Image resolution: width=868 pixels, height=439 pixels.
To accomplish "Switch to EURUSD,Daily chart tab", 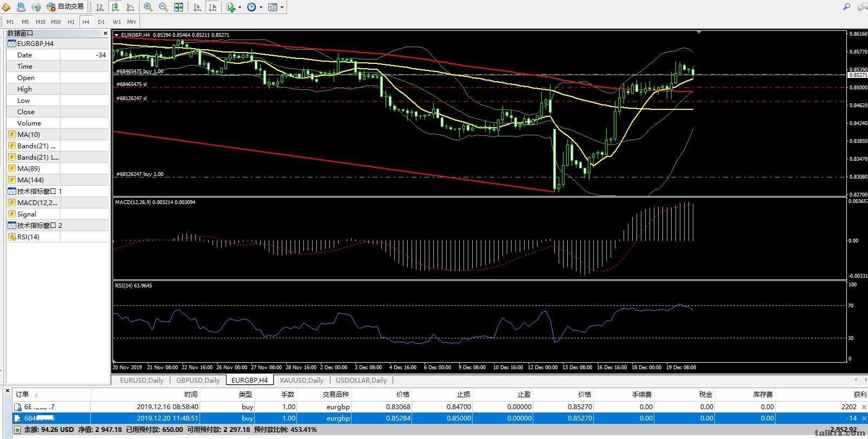I will [141, 380].
